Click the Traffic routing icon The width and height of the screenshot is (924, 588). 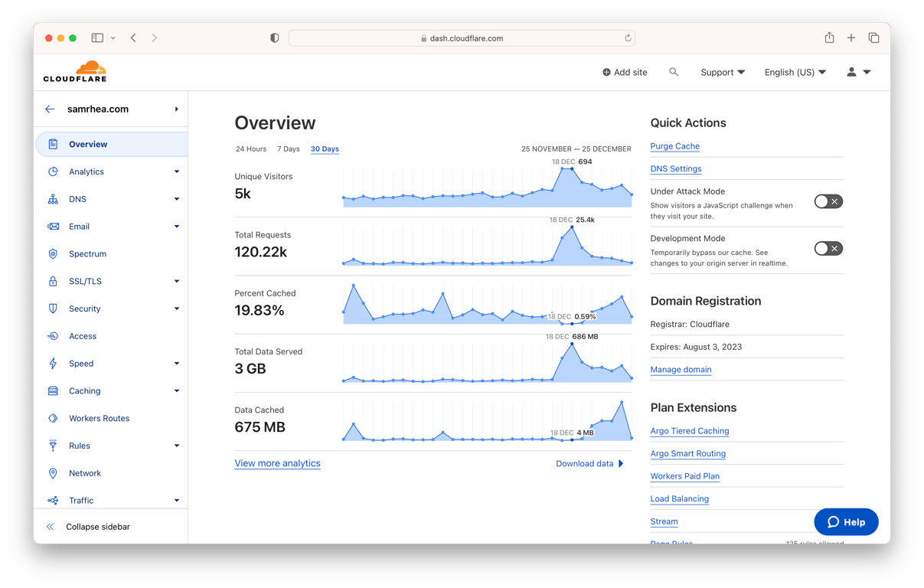(x=53, y=501)
